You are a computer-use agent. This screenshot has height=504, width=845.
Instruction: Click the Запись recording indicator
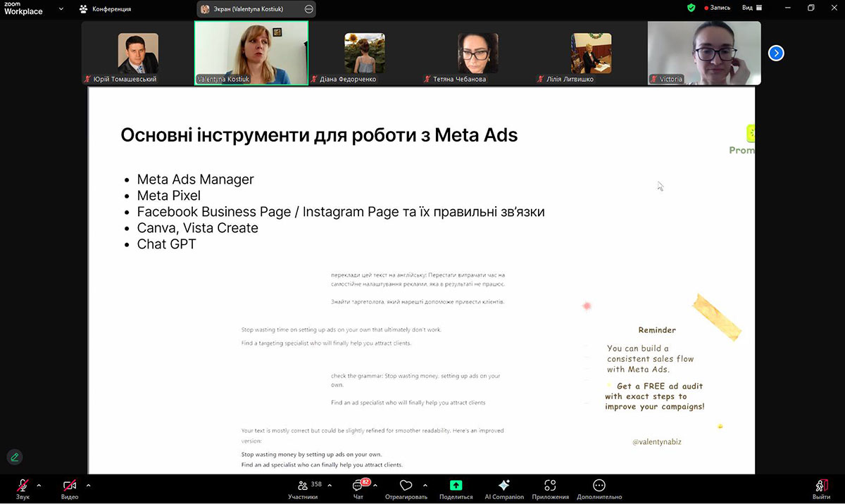click(718, 8)
